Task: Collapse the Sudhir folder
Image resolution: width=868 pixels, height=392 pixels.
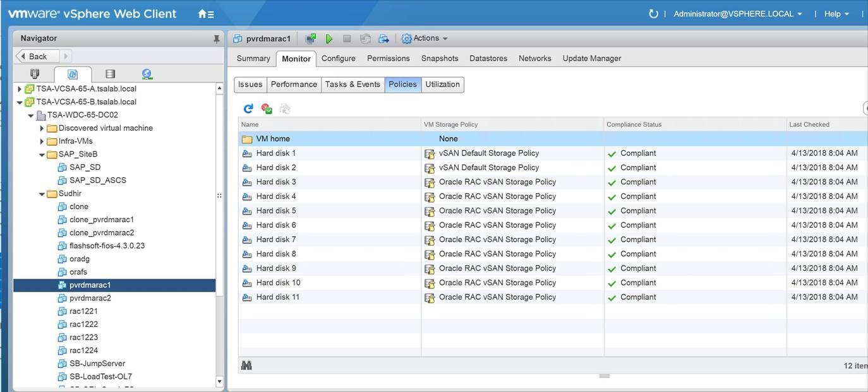Action: pos(42,194)
